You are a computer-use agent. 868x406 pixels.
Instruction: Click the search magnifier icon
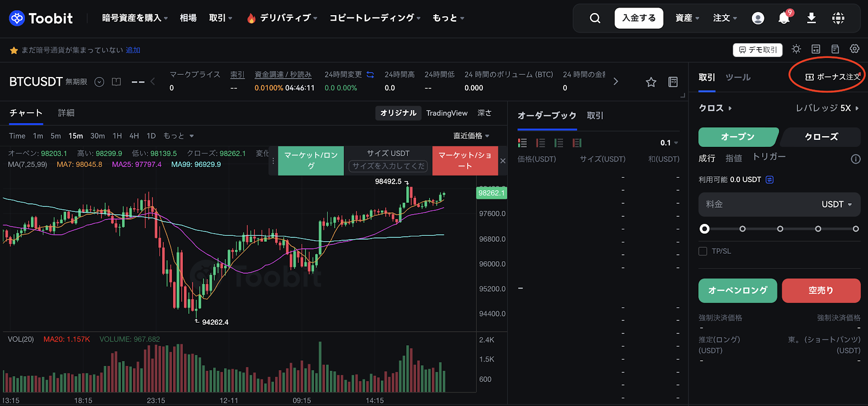click(x=595, y=18)
